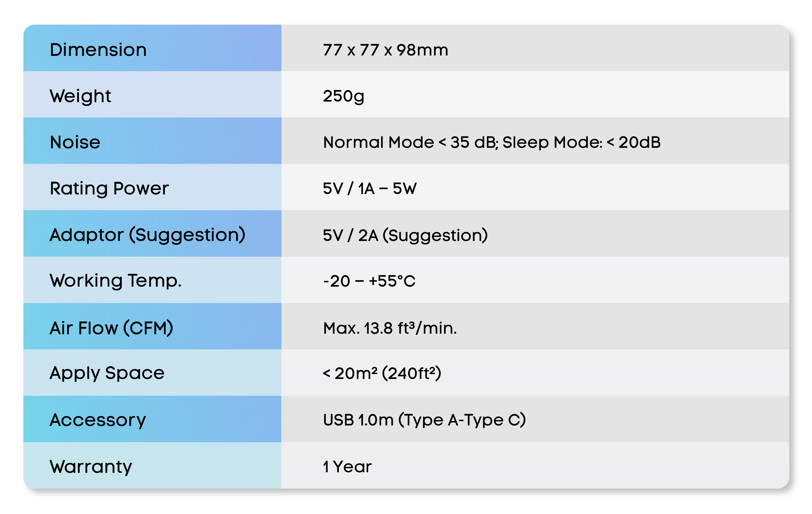This screenshot has width=812, height=514.
Task: Select the 1 Year warranty value
Action: pos(347,467)
